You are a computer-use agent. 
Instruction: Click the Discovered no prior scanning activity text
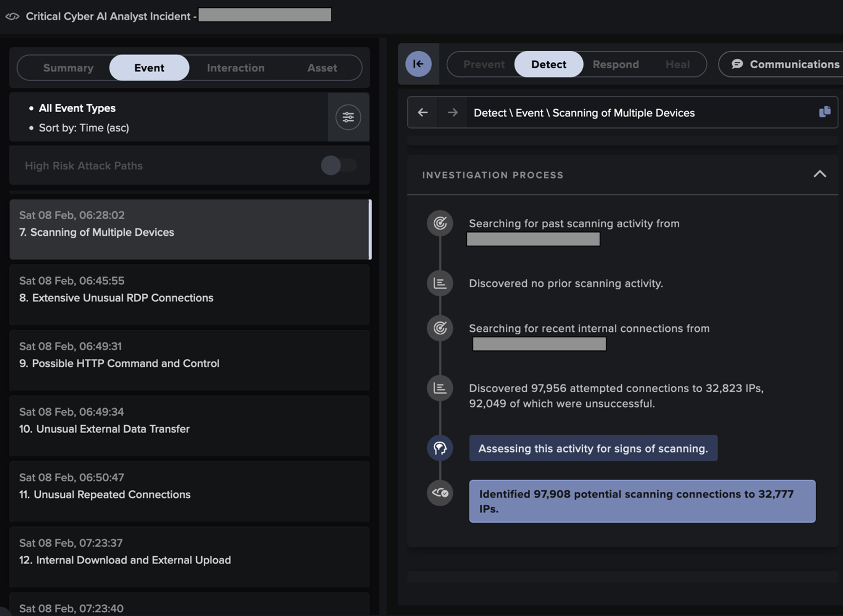click(566, 283)
